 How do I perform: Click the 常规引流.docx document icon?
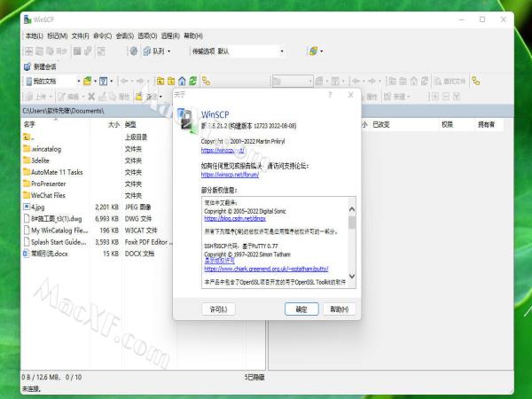click(x=27, y=253)
